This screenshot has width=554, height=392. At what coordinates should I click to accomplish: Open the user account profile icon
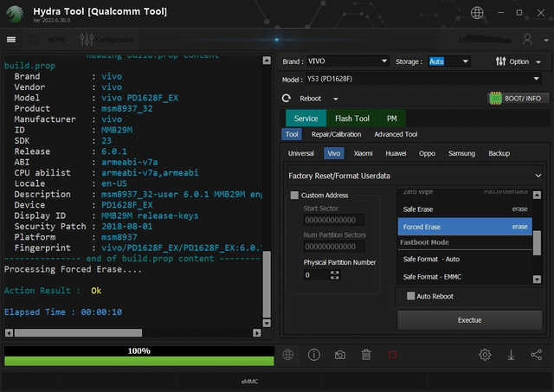(x=527, y=39)
